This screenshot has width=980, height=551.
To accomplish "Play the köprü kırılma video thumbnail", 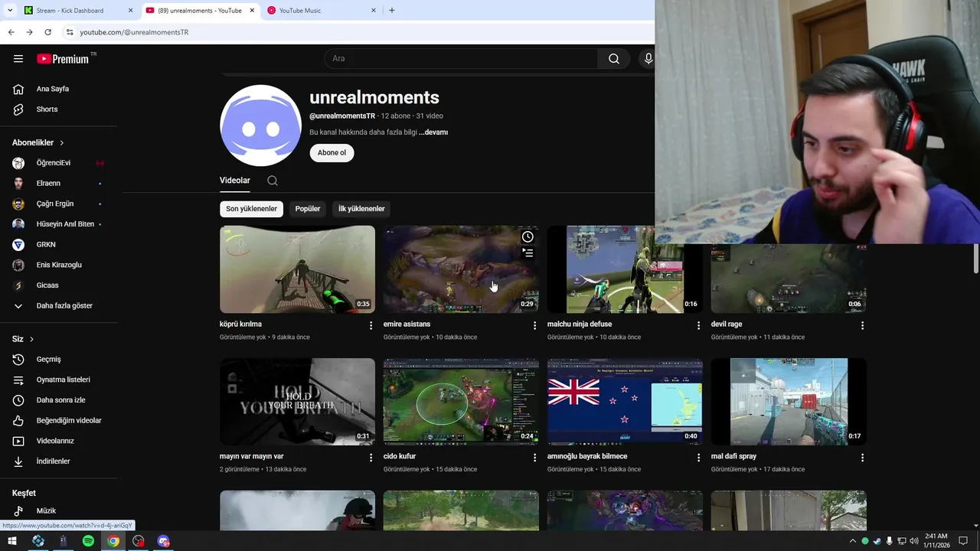I will point(297,269).
